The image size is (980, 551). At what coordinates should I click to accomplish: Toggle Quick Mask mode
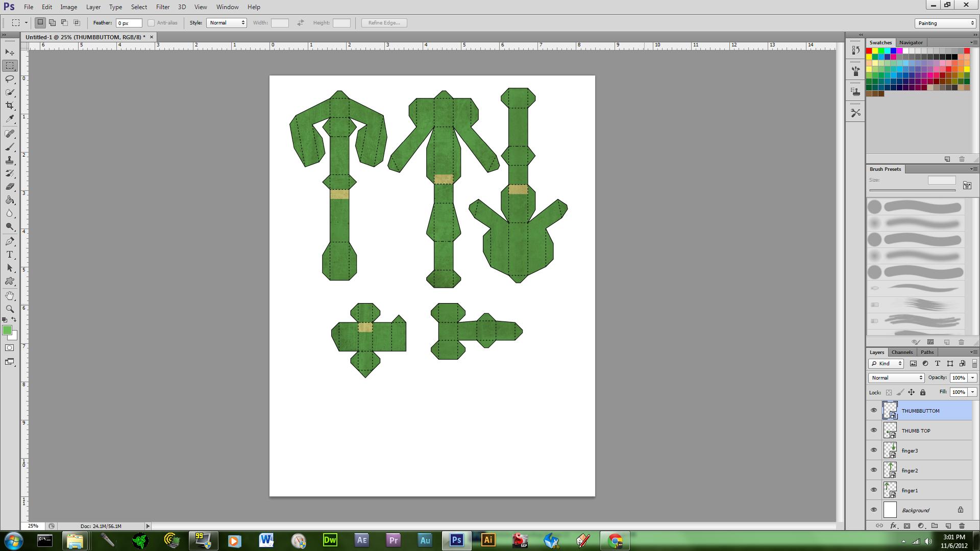(10, 348)
